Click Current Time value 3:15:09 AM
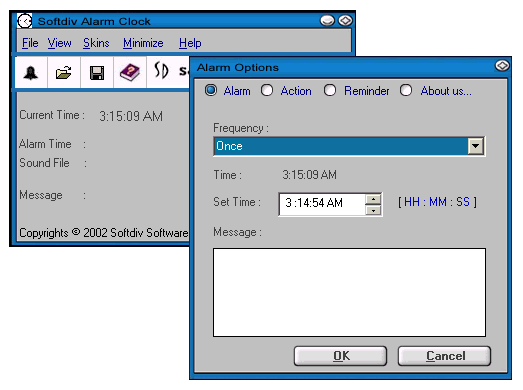 coord(131,116)
